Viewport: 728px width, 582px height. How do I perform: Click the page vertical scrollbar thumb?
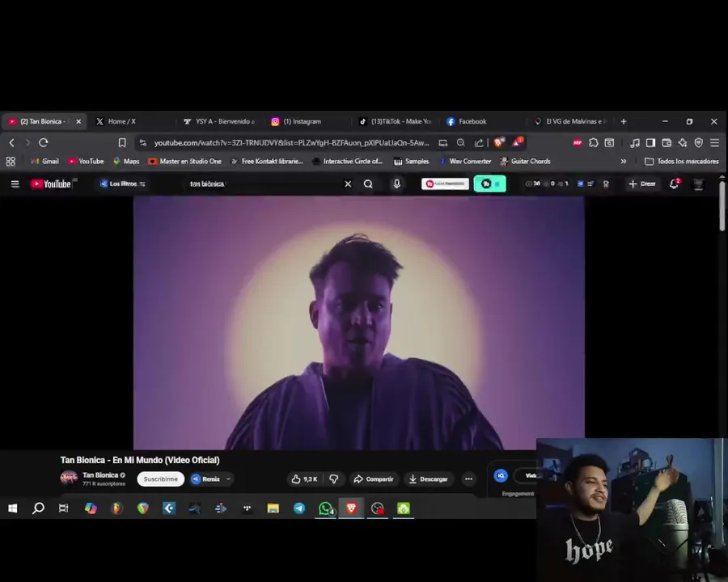[722, 206]
